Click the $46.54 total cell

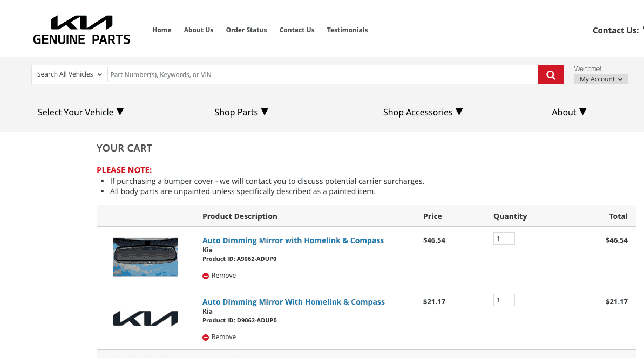click(x=616, y=240)
